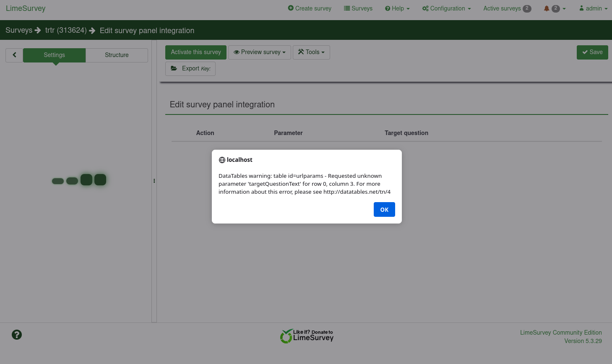This screenshot has height=364, width=612.
Task: Click the Create survey plus icon
Action: coord(291,8)
